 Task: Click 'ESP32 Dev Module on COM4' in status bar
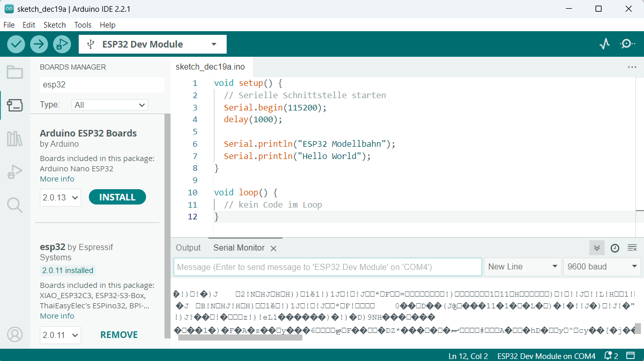pos(546,356)
